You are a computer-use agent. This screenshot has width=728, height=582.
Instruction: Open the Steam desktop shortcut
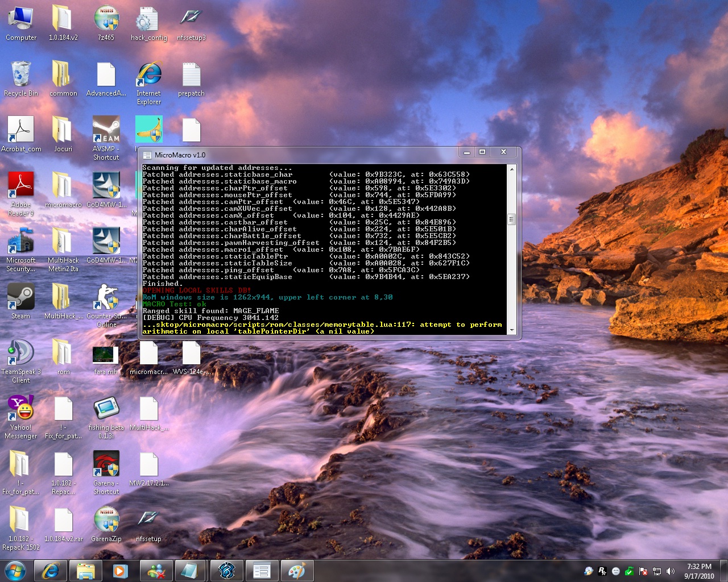pyautogui.click(x=20, y=297)
